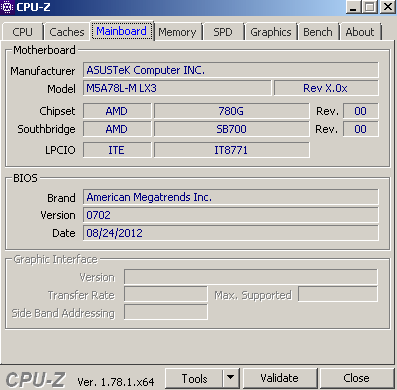Click the SB700 southbridge field

(x=231, y=129)
